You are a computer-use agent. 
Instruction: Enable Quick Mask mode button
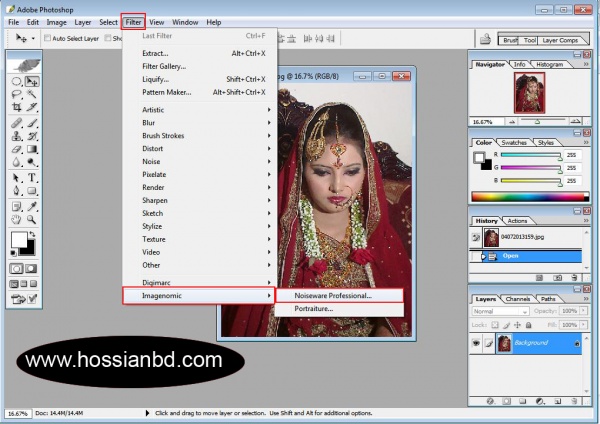(x=31, y=269)
